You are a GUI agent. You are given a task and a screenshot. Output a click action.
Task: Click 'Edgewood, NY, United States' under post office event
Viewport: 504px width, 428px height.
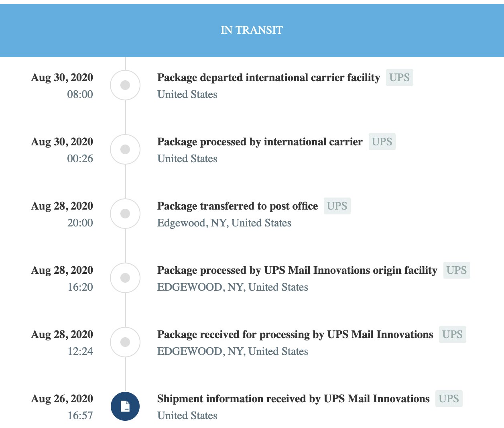tap(224, 223)
